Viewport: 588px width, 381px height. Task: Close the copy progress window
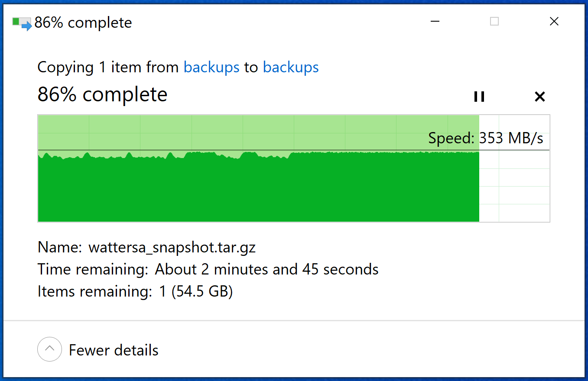tap(554, 21)
